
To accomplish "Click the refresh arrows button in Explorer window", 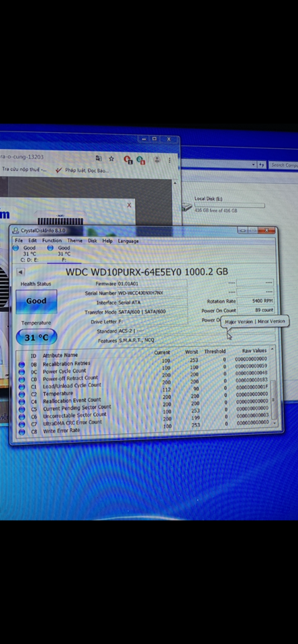I will point(261,165).
